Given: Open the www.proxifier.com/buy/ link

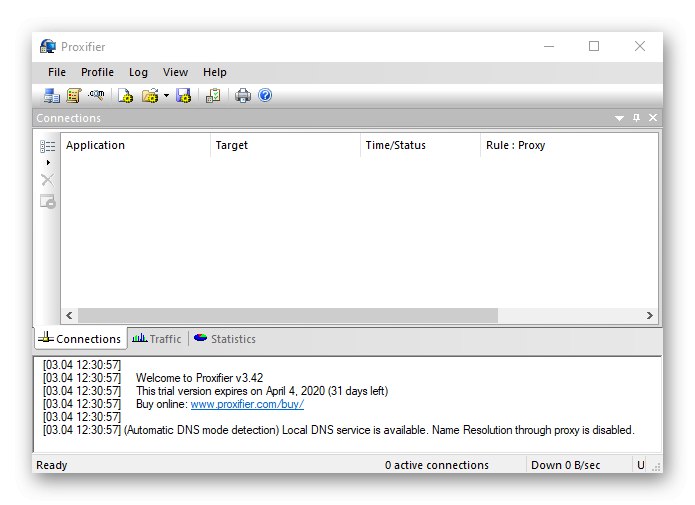Looking at the screenshot, I should pyautogui.click(x=247, y=404).
